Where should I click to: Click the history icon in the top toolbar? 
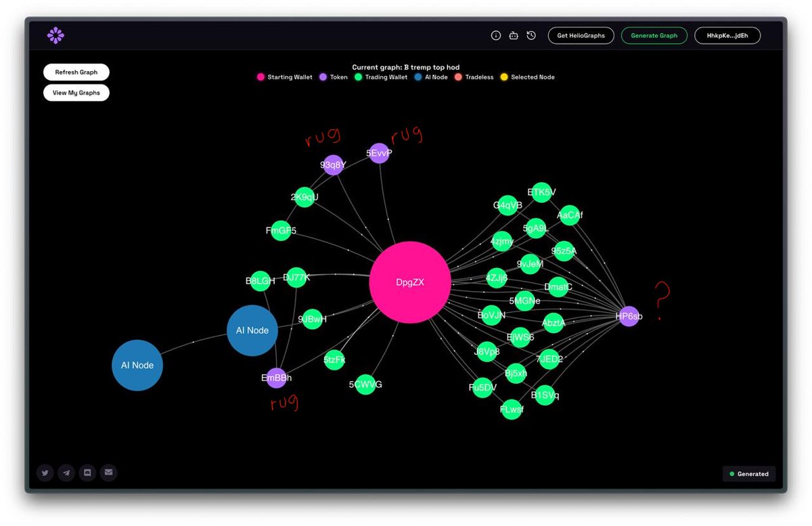pyautogui.click(x=531, y=35)
